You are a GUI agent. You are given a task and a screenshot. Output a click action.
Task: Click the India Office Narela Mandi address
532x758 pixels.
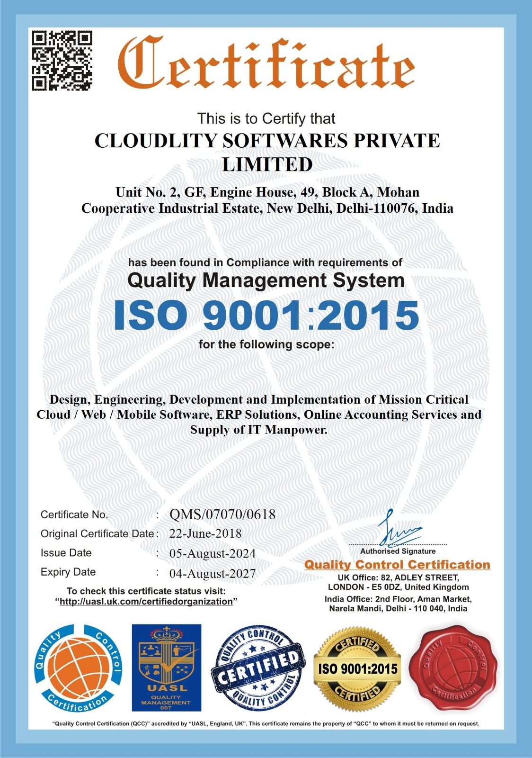pyautogui.click(x=398, y=604)
